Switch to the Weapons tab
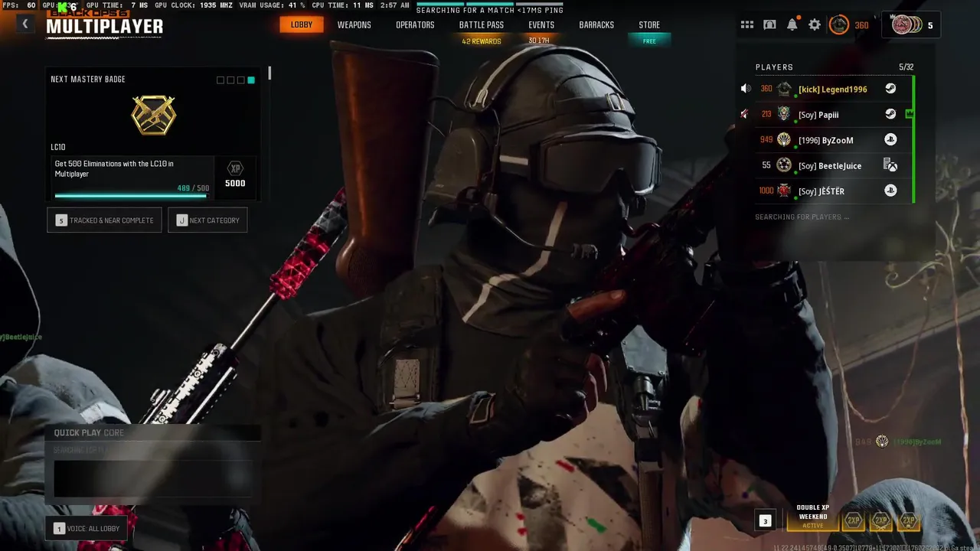Viewport: 980px width, 551px height. pos(354,25)
